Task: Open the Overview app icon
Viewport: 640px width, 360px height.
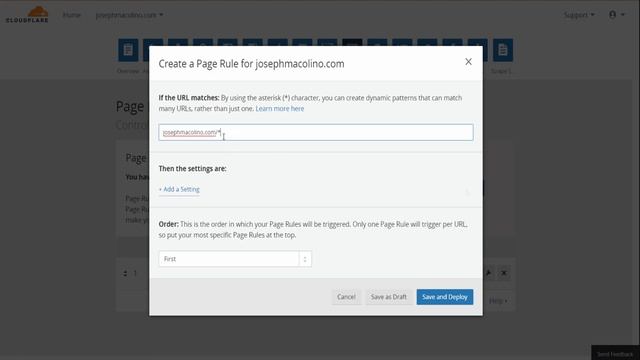Action: (128, 50)
